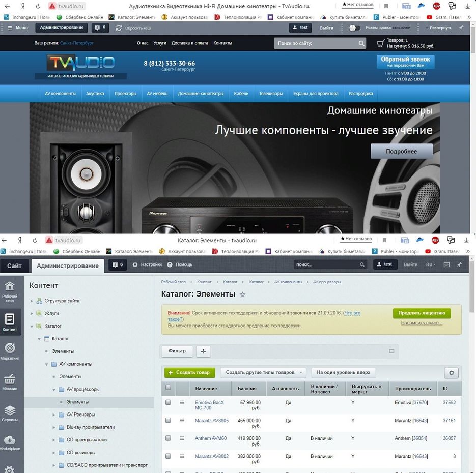
Task: Open Акустика site menu item
Action: click(95, 94)
